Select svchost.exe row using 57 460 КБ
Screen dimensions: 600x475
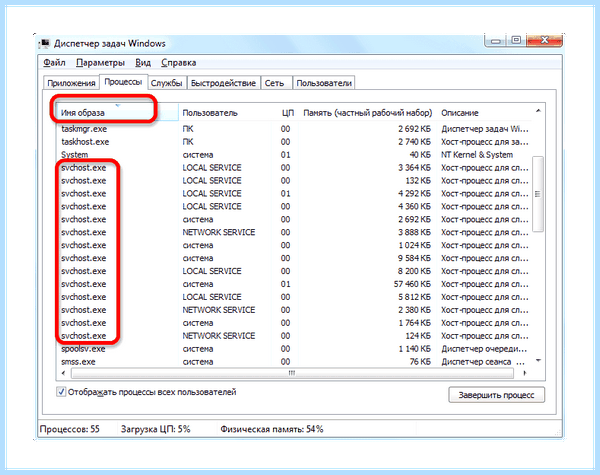(x=295, y=284)
